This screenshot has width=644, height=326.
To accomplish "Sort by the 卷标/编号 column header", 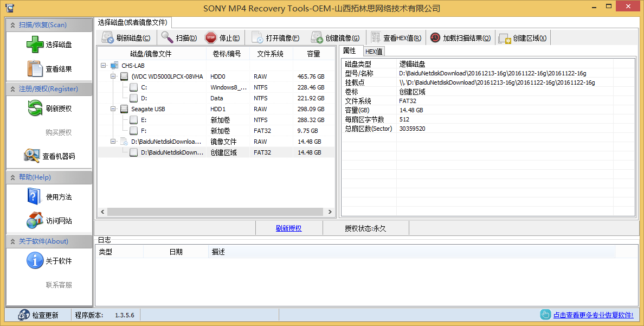I will [x=227, y=54].
